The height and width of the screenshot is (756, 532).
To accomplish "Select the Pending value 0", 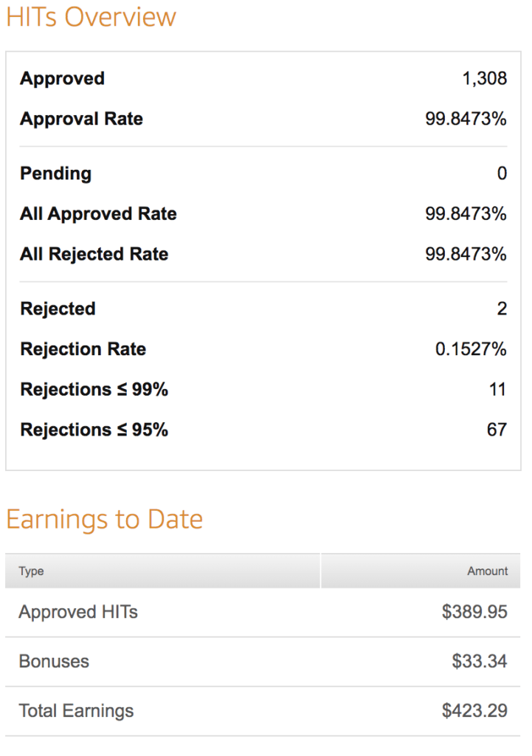I will point(502,173).
